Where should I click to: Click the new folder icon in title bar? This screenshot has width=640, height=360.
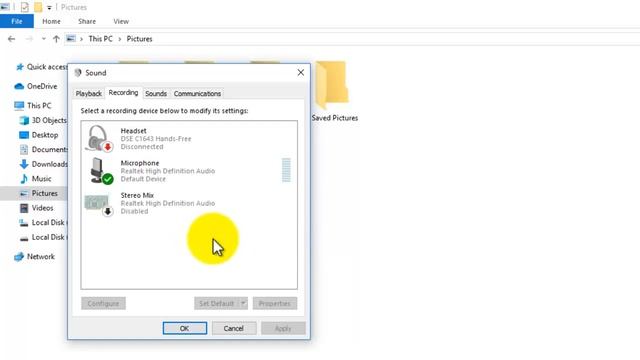(38, 7)
